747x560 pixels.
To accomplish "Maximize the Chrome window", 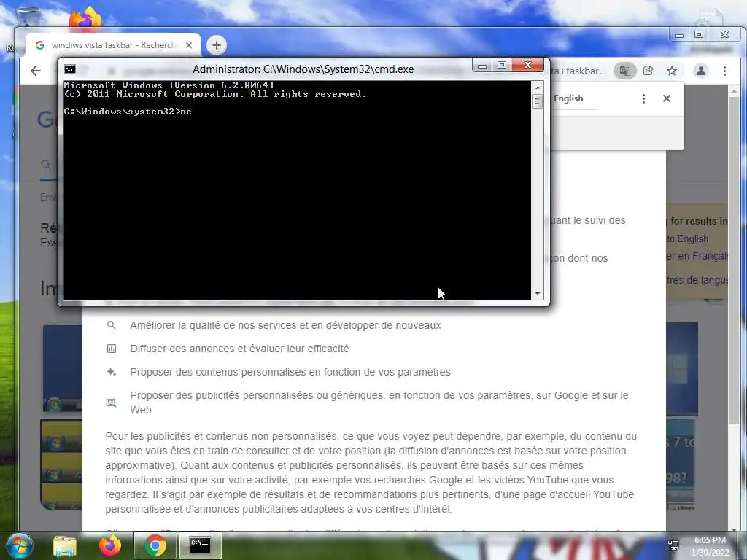I will [x=699, y=35].
